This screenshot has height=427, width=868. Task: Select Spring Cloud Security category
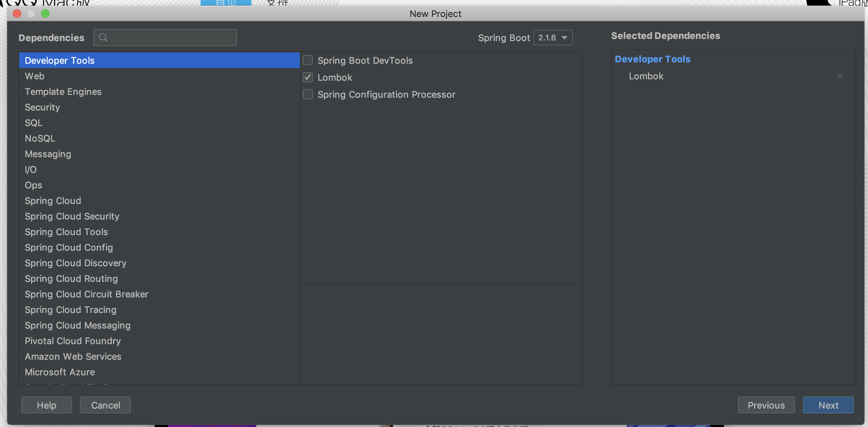tap(159, 216)
